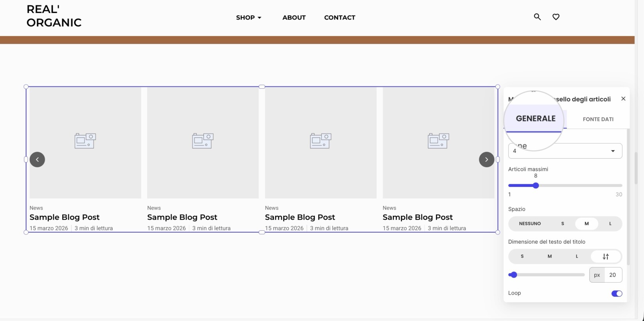The height and width of the screenshot is (321, 644).
Task: Click the title size px value field
Action: pyautogui.click(x=613, y=275)
